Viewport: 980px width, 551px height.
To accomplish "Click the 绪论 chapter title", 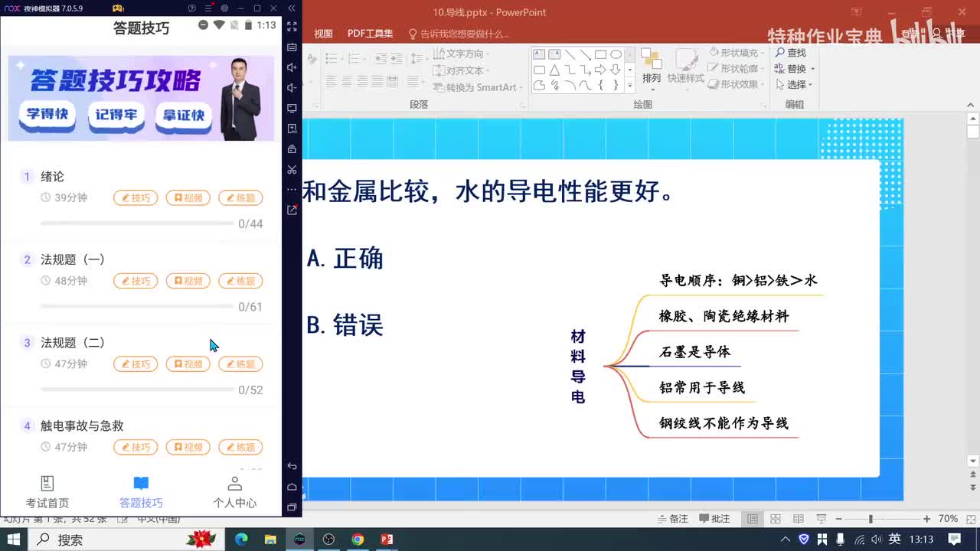I will coord(52,177).
